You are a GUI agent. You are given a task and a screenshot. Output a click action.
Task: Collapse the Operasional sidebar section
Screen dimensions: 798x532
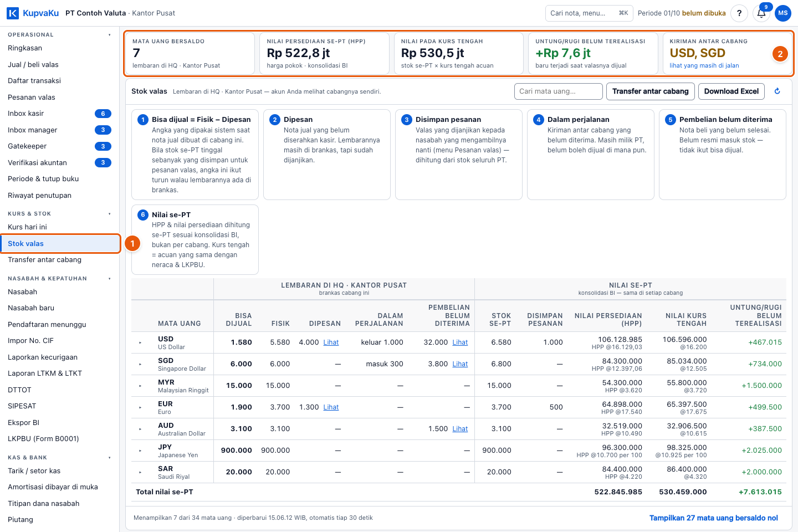(x=110, y=35)
